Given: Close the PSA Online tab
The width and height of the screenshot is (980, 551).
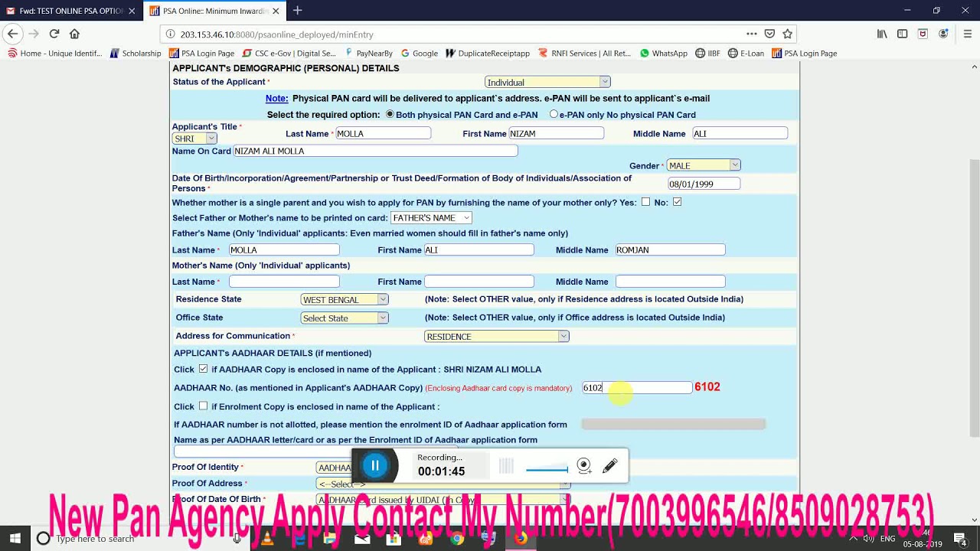Looking at the screenshot, I should 276,11.
